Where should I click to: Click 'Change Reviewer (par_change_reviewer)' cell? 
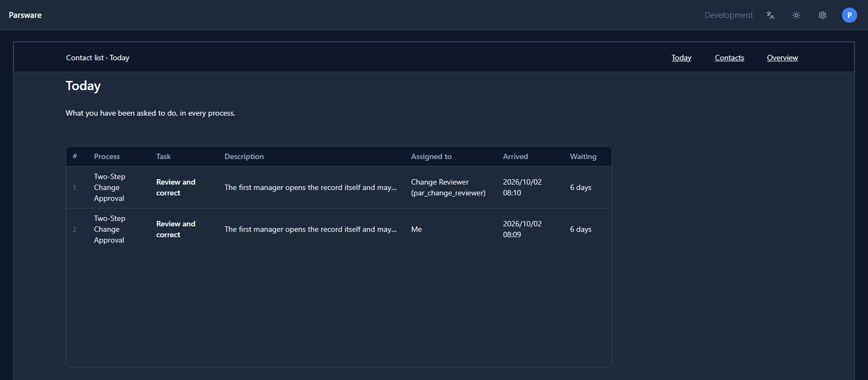[x=448, y=187]
